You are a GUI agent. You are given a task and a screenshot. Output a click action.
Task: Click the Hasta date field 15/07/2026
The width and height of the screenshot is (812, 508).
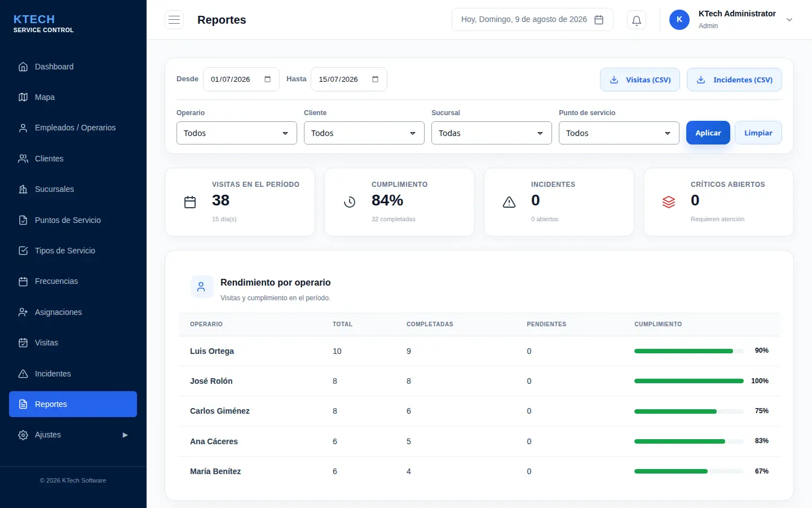(349, 80)
